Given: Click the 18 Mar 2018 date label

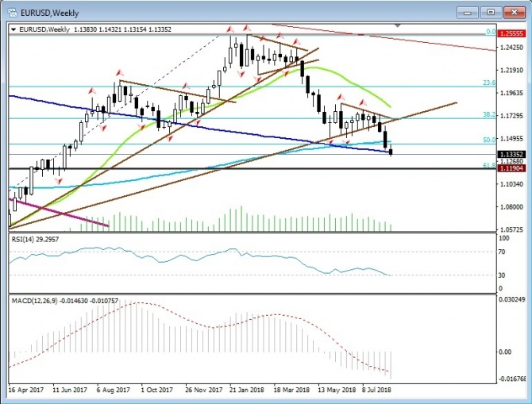Looking at the screenshot, I should click(x=291, y=390).
